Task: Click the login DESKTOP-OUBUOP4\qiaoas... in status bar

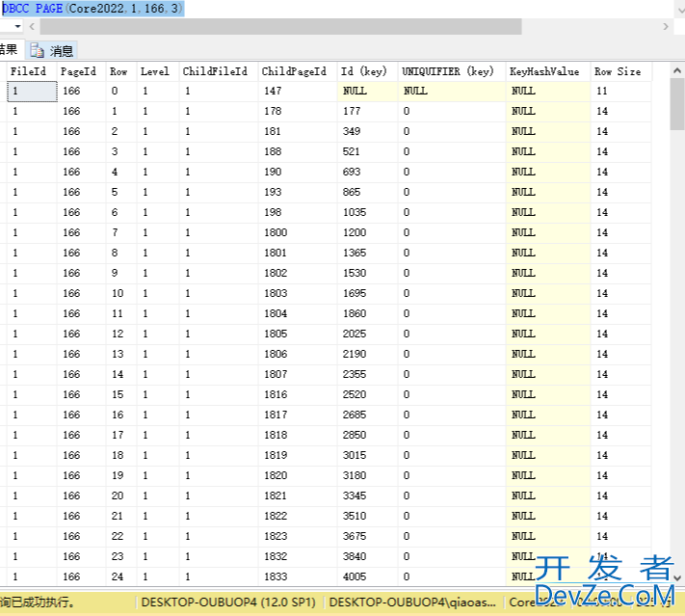Action: pos(412,603)
